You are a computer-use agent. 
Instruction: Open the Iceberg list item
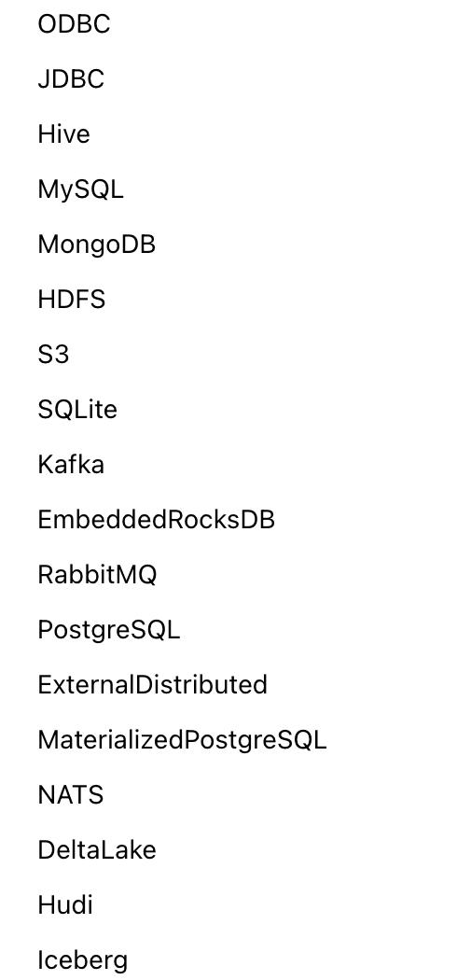pyautogui.click(x=82, y=959)
